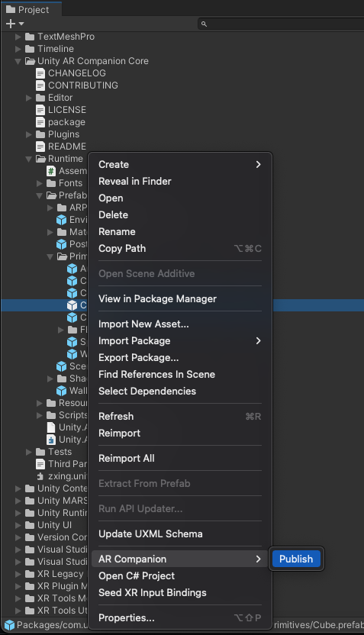Collapse the Unity AR Companion Core folder
Image resolution: width=364 pixels, height=635 pixels.
tap(18, 61)
